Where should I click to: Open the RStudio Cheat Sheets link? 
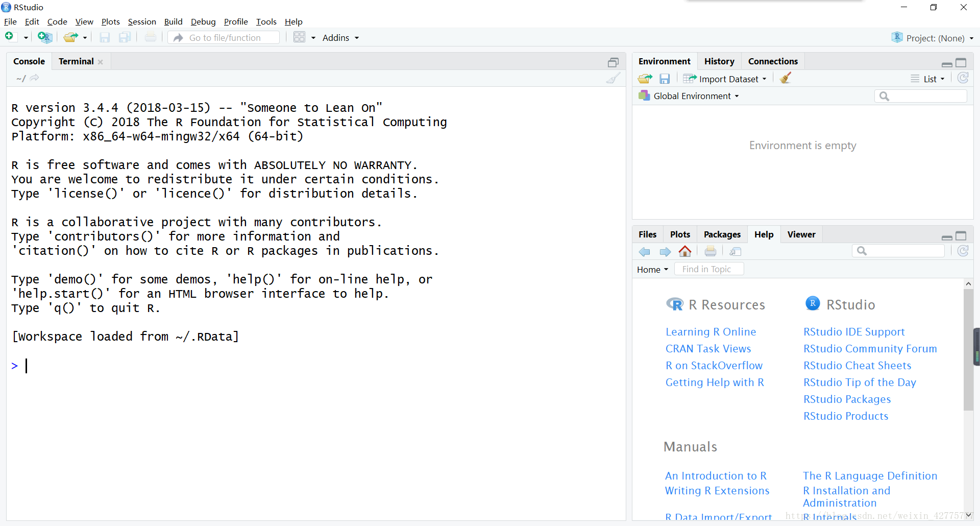[857, 366]
